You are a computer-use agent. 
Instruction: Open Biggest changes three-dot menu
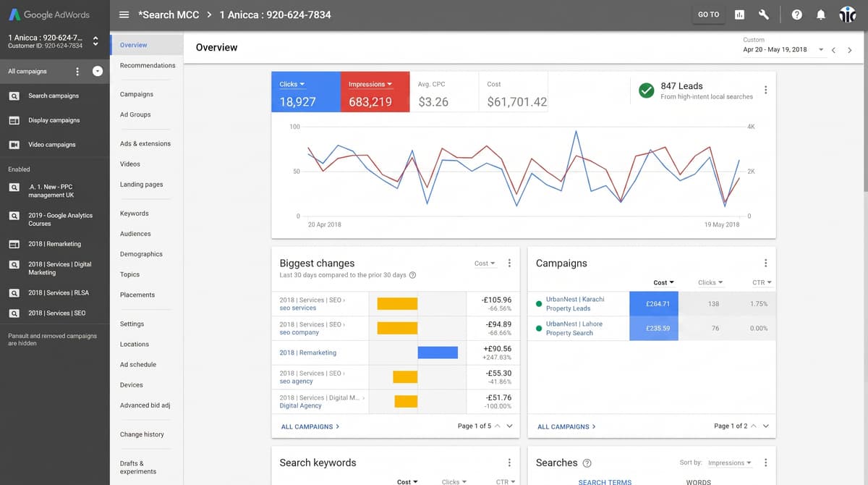(x=509, y=263)
